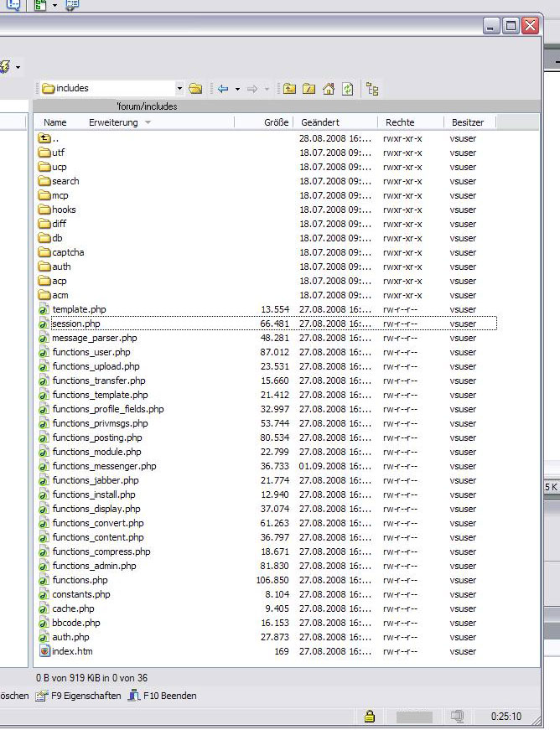
Task: Open the 'includes' directory dropdown
Action: tap(179, 89)
